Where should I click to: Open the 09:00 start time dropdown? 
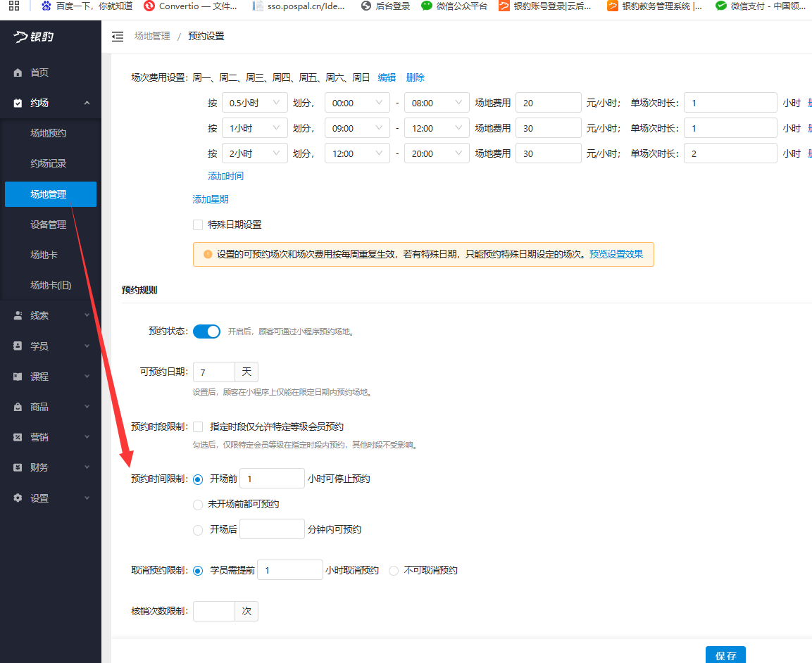(x=357, y=129)
